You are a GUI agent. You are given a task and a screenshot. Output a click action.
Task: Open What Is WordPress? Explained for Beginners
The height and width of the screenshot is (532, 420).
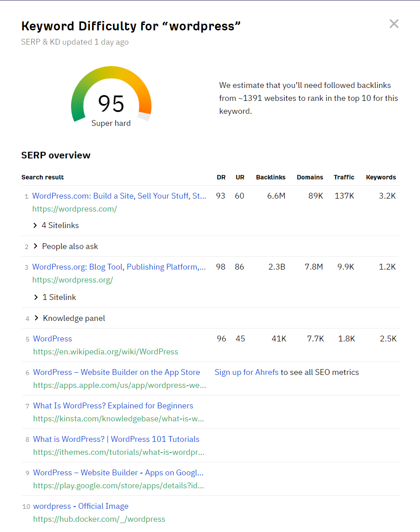pyautogui.click(x=113, y=406)
